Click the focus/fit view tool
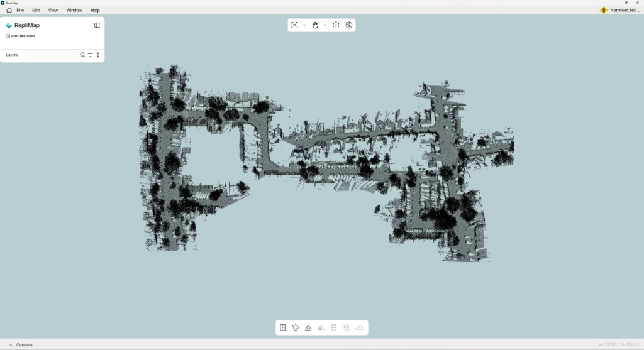The width and height of the screenshot is (644, 350). [x=294, y=25]
